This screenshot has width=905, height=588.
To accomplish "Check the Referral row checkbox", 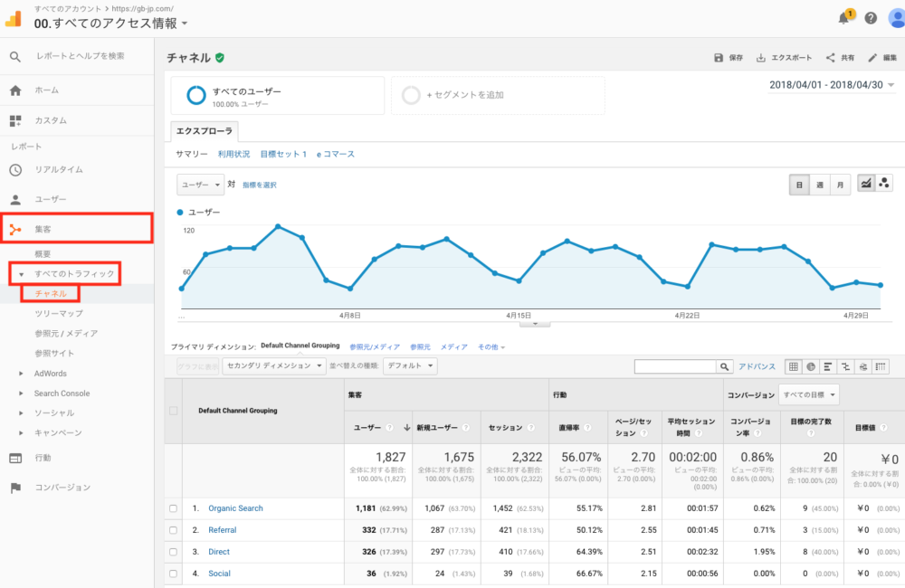I will 174,530.
